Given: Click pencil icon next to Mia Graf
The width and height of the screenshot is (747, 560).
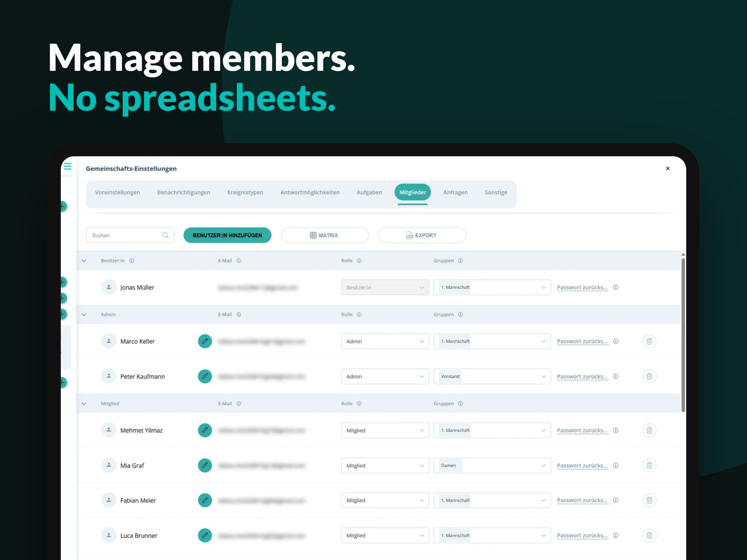Looking at the screenshot, I should [x=205, y=466].
